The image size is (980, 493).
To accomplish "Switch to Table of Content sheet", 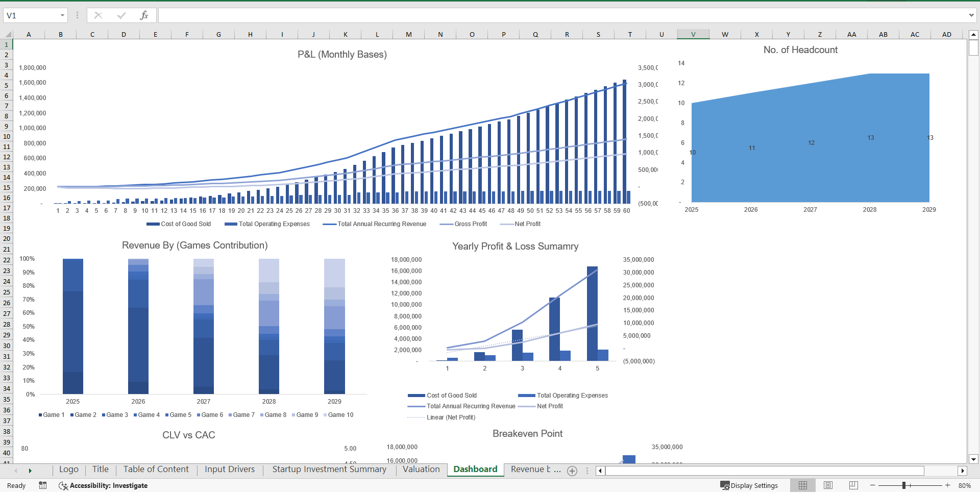I will point(156,470).
